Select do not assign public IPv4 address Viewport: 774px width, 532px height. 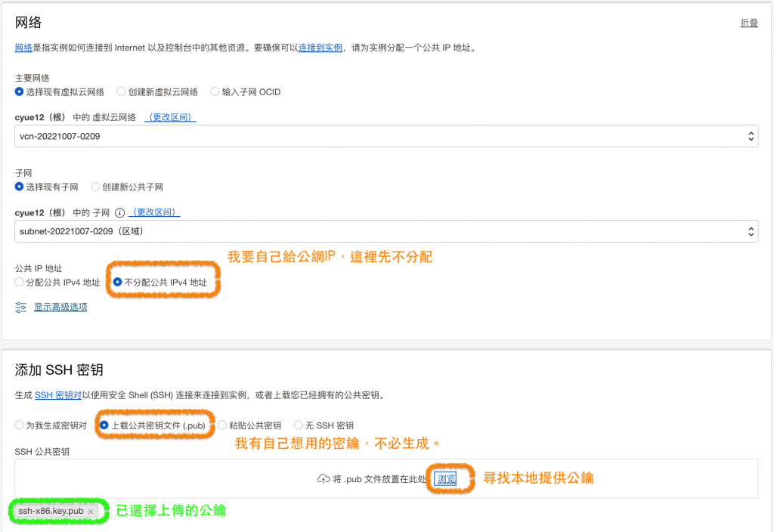118,282
